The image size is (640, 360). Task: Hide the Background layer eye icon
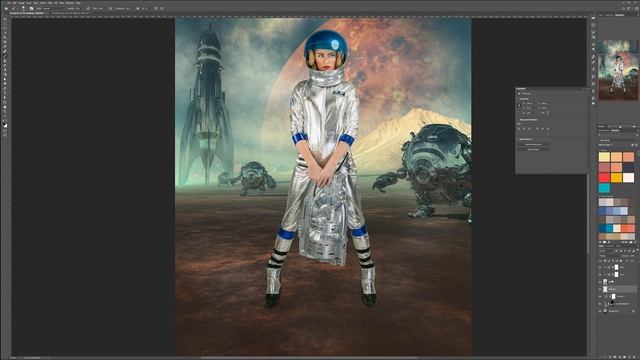[x=600, y=311]
